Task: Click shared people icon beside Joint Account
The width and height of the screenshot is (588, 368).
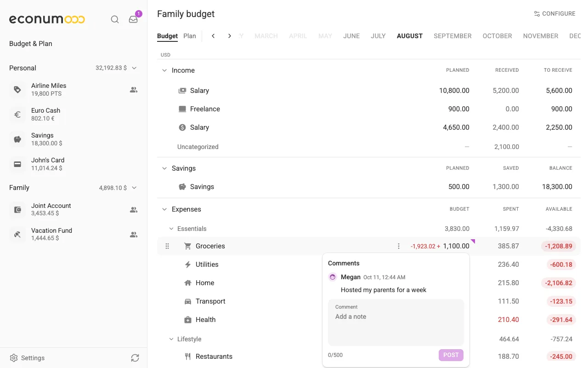Action: click(134, 210)
